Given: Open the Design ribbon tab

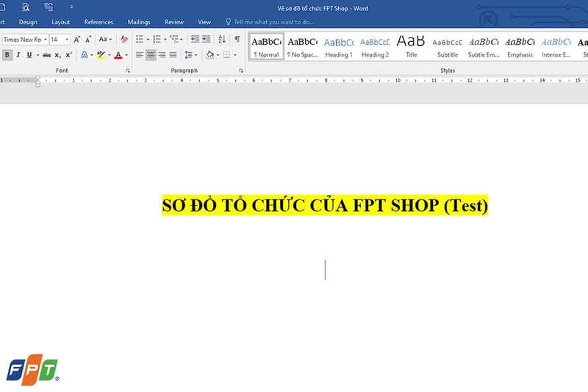Looking at the screenshot, I should (28, 22).
